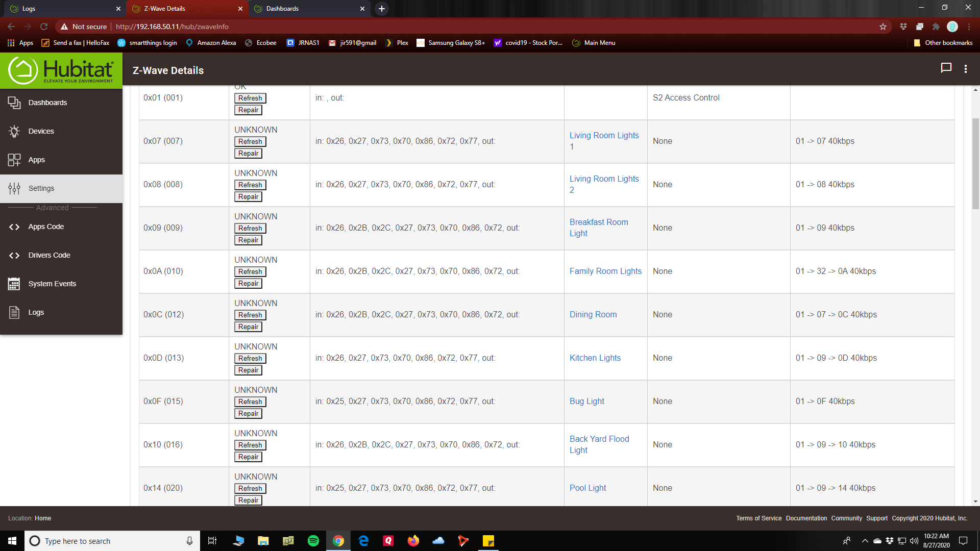Click the Home location link
This screenshot has height=551, width=980.
point(43,518)
